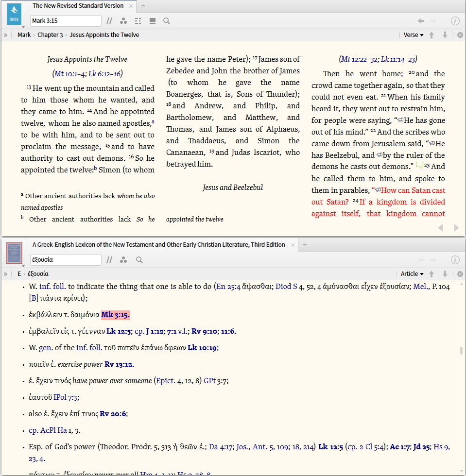Viewport: 466px width, 476px height.
Task: Click lexicon vertical scrollbar thumb
Action: click(462, 351)
